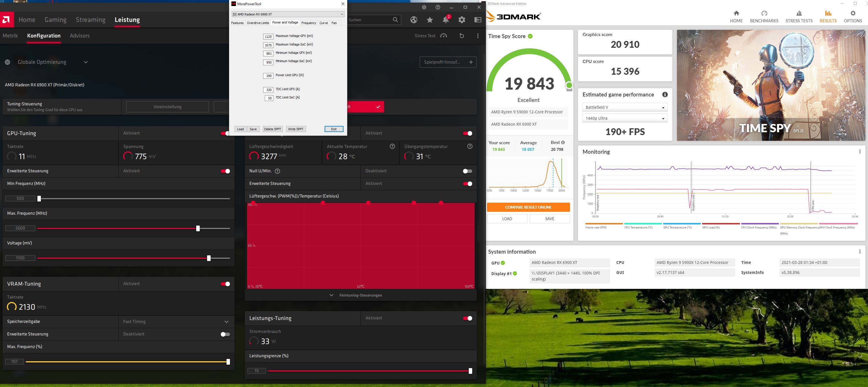Viewport: 868px width, 387px height.
Task: Open 3DMark BENCHMARKS icon
Action: [764, 13]
